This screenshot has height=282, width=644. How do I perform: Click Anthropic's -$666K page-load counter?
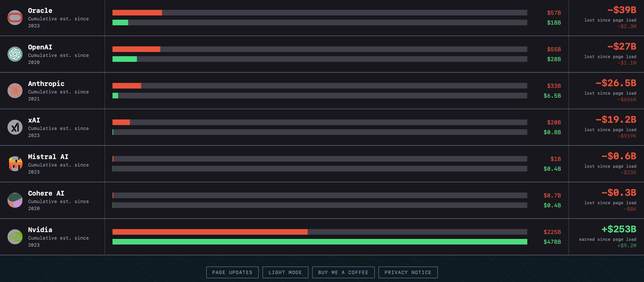[x=627, y=99]
